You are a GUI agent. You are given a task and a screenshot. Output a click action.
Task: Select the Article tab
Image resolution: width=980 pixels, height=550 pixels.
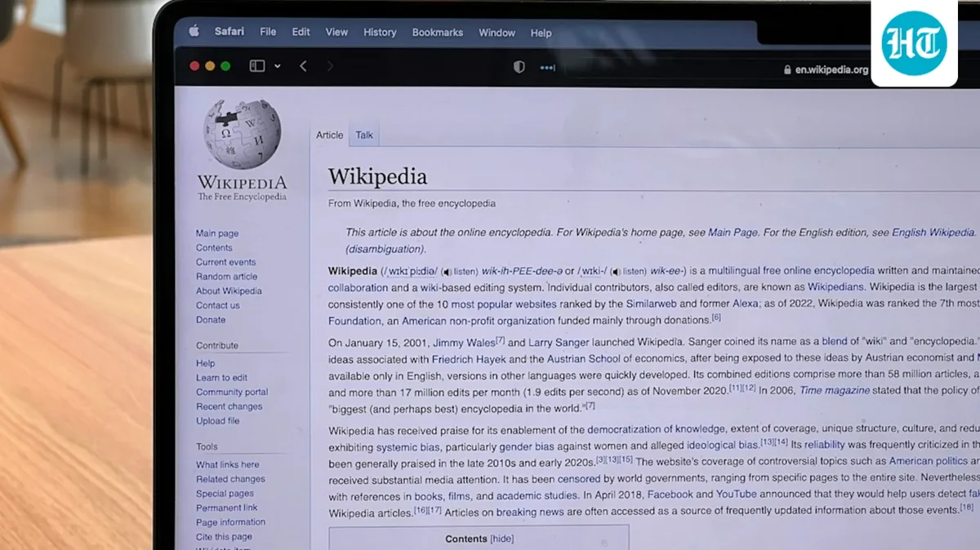(330, 135)
